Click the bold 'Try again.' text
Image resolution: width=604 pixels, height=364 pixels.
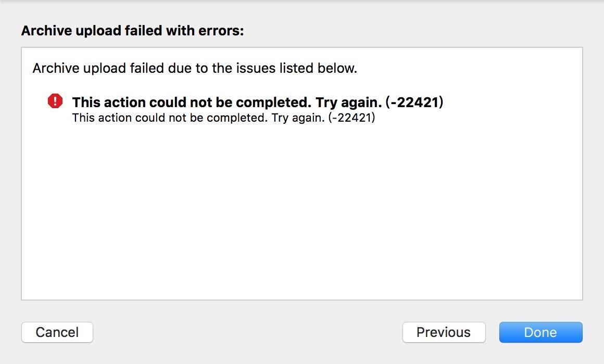[349, 102]
